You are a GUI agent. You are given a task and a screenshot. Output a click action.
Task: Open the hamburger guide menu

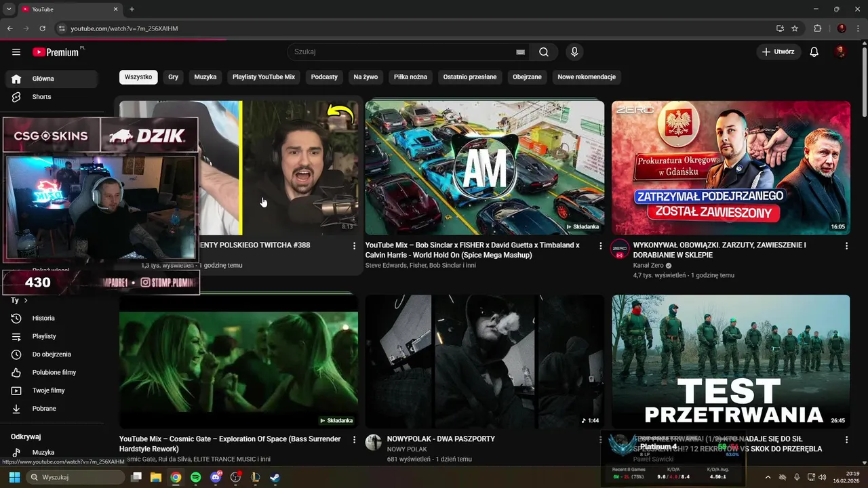(x=16, y=52)
